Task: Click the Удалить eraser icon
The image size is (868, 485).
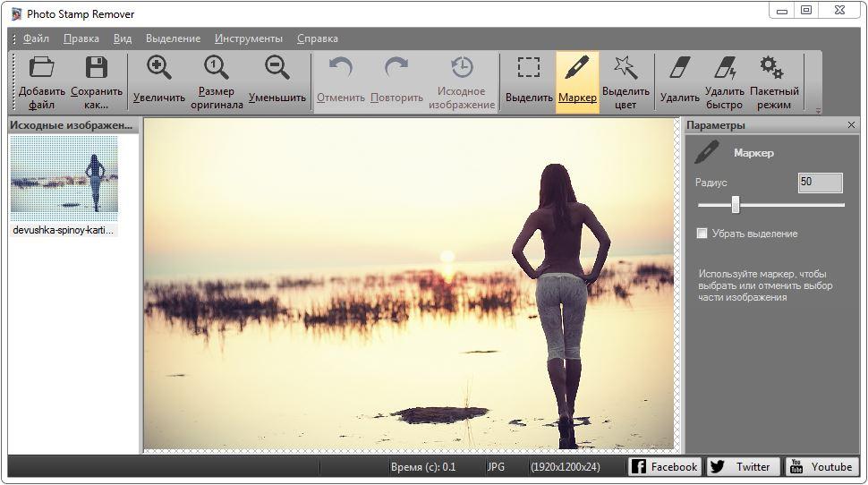Action: coord(679,67)
